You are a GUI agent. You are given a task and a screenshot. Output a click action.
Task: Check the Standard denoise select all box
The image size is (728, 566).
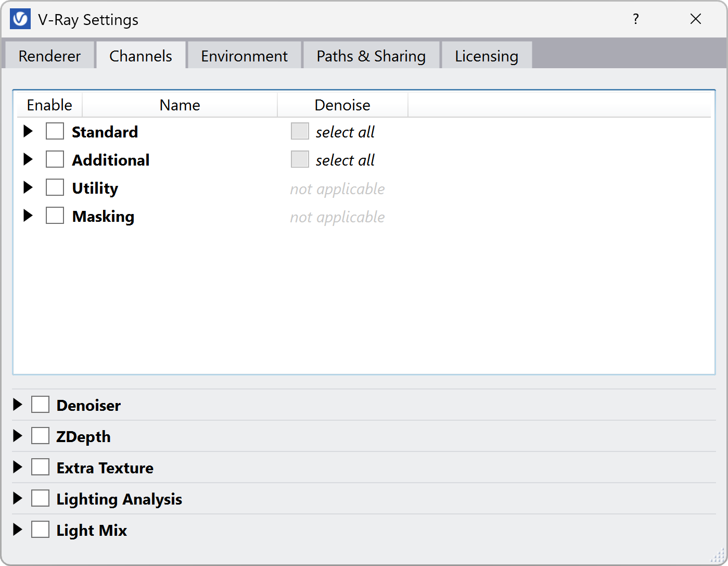tap(300, 131)
